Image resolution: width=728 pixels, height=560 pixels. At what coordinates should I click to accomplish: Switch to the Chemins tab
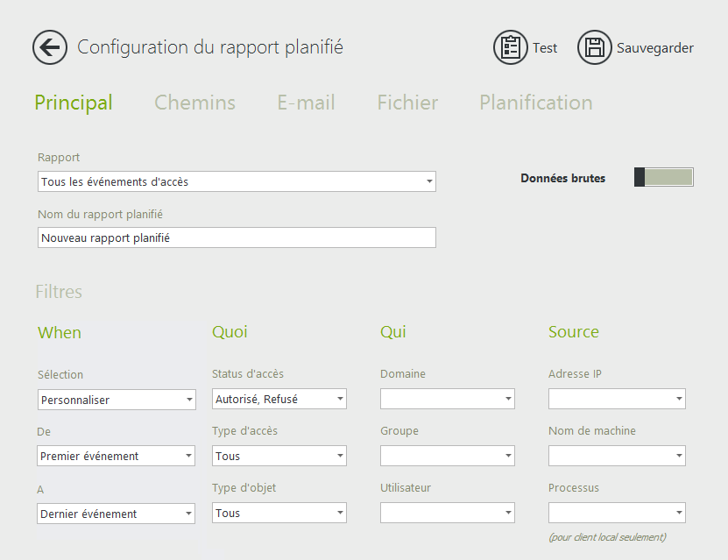click(194, 103)
